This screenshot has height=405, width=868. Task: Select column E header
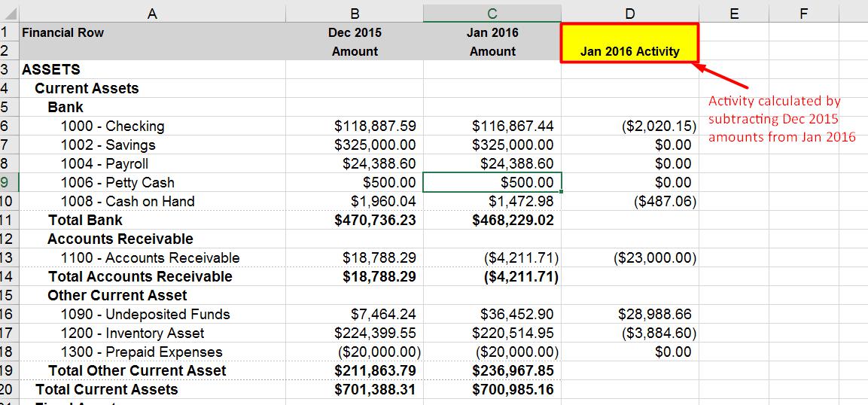(734, 14)
